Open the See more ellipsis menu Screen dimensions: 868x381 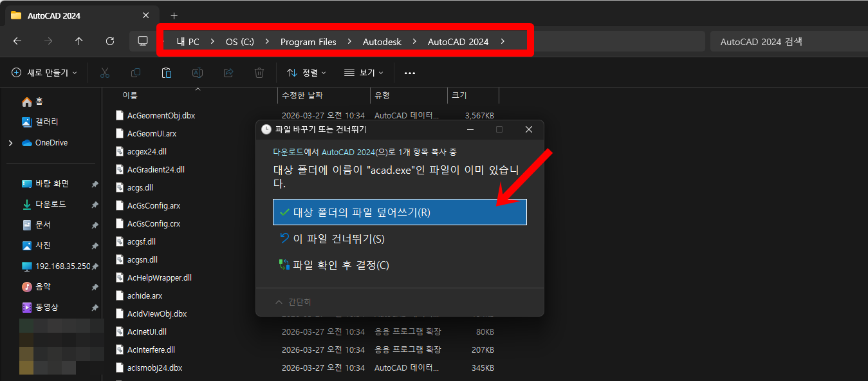pos(410,73)
